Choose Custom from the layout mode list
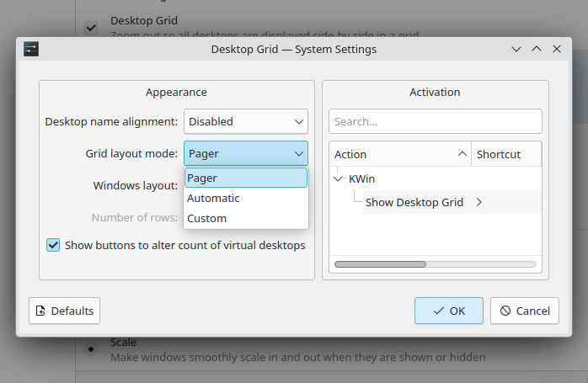This screenshot has height=383, width=588. pyautogui.click(x=207, y=219)
